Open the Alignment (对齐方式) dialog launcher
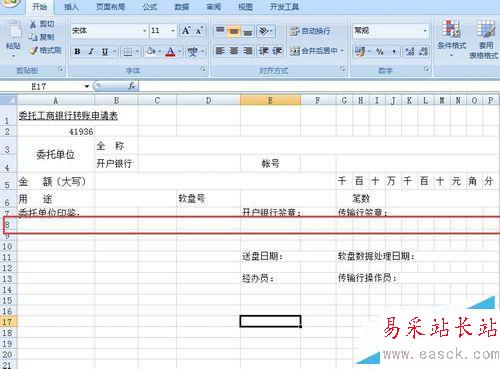Screen dimensions: 500x369 342,69
